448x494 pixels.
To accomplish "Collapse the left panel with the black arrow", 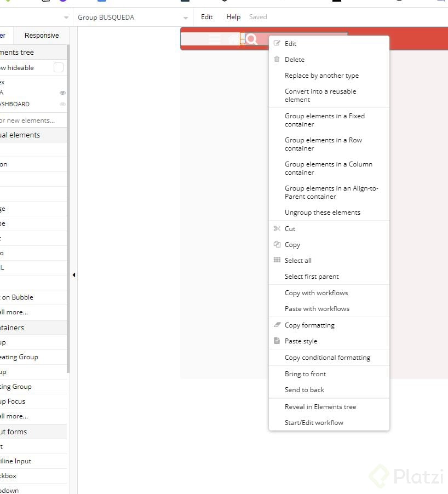I will (x=74, y=275).
